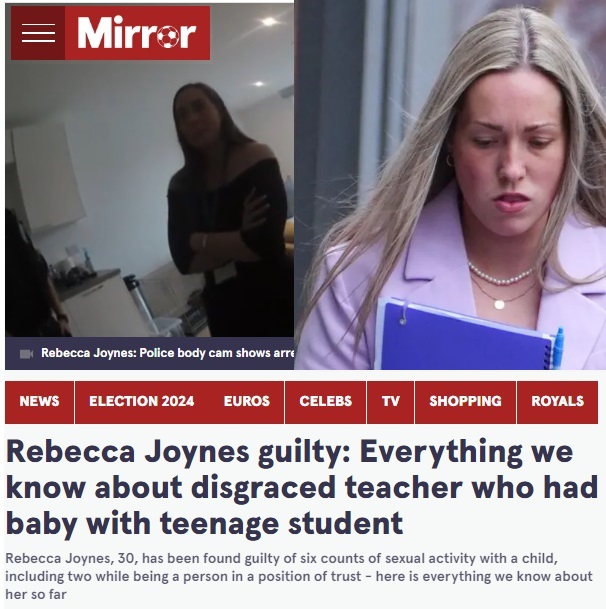Open the ELECTION 2024 section

click(142, 402)
